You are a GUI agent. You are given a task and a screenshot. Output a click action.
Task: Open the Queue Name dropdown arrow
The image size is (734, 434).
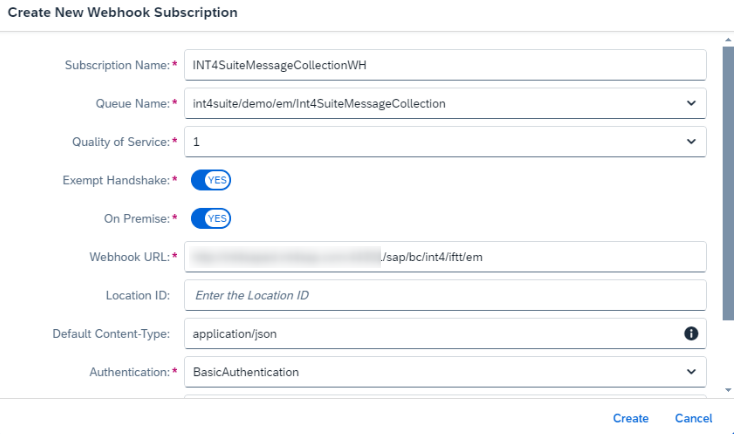[x=691, y=103]
